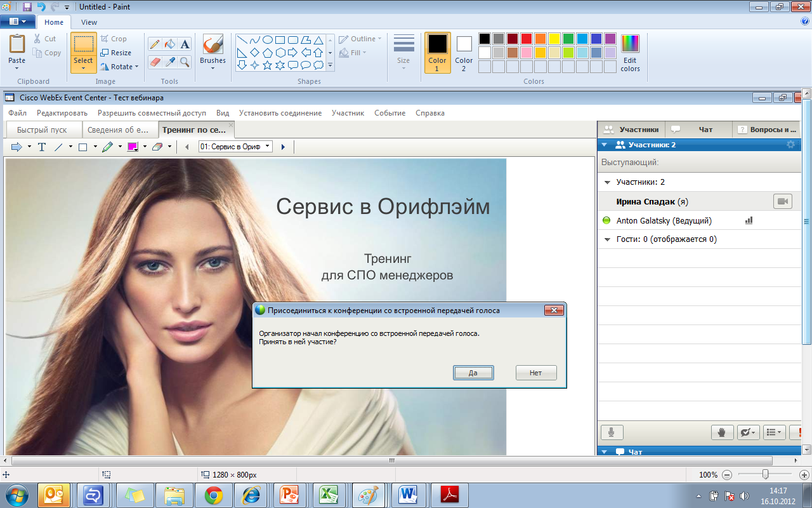The image size is (812, 508).
Task: Select the Text tool in Paint ribbon
Action: pyautogui.click(x=185, y=44)
